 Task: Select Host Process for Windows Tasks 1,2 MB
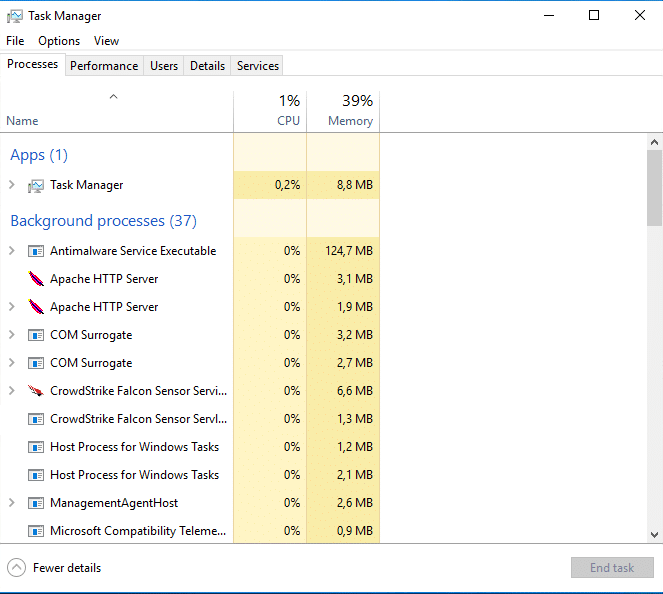tap(134, 447)
